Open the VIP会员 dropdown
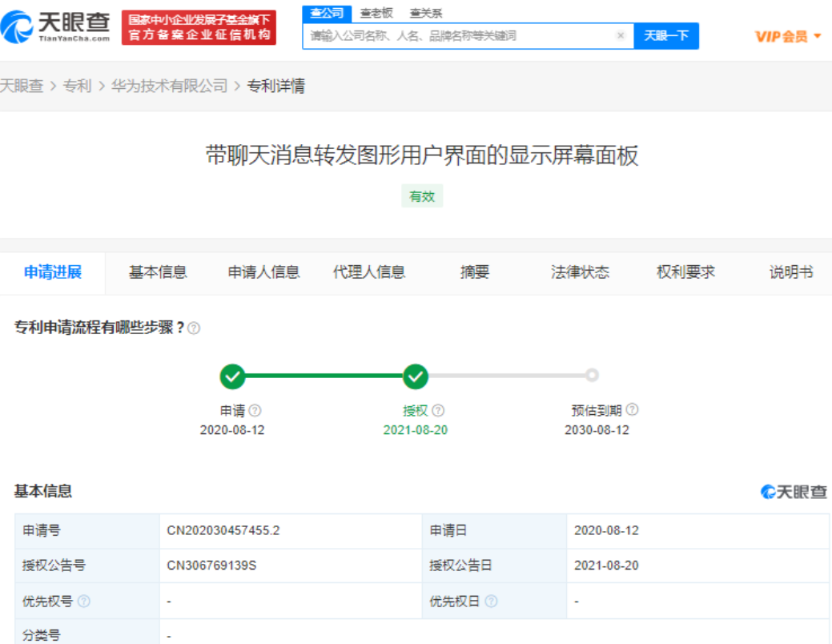 [x=788, y=37]
